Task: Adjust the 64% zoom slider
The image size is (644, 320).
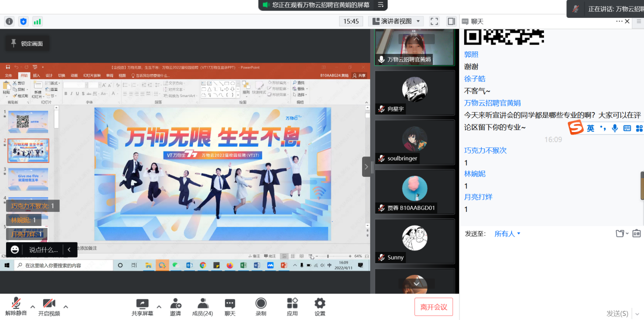Action: [328, 256]
